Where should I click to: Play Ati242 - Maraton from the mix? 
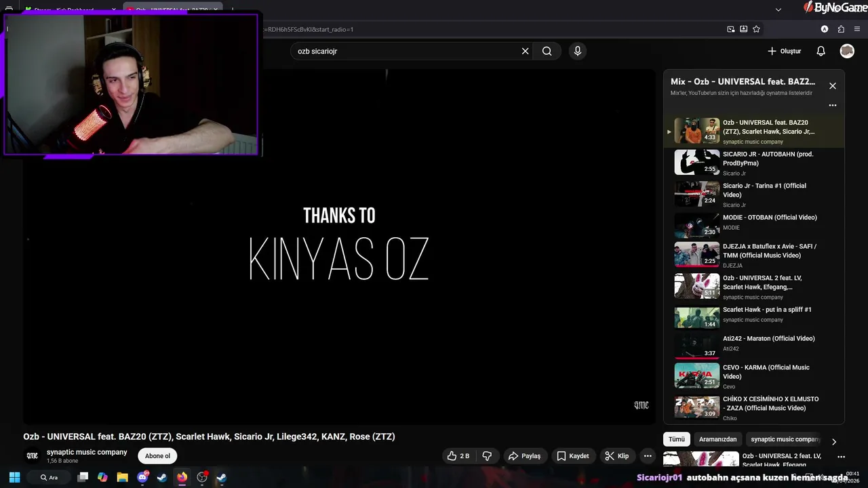[753, 346]
